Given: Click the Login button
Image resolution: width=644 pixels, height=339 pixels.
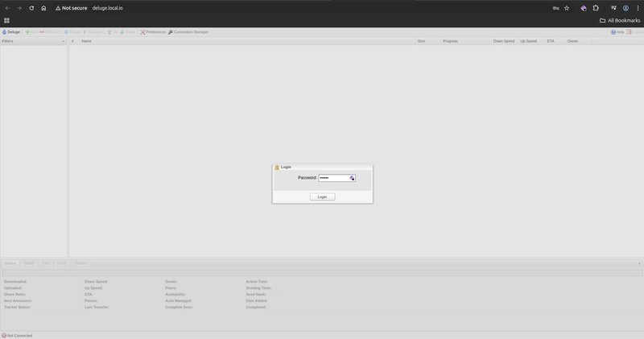Looking at the screenshot, I should (x=322, y=196).
